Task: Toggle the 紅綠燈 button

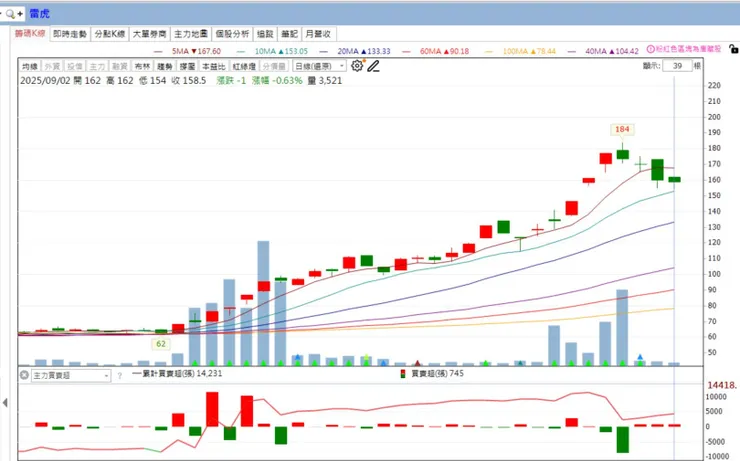Action: [x=244, y=66]
